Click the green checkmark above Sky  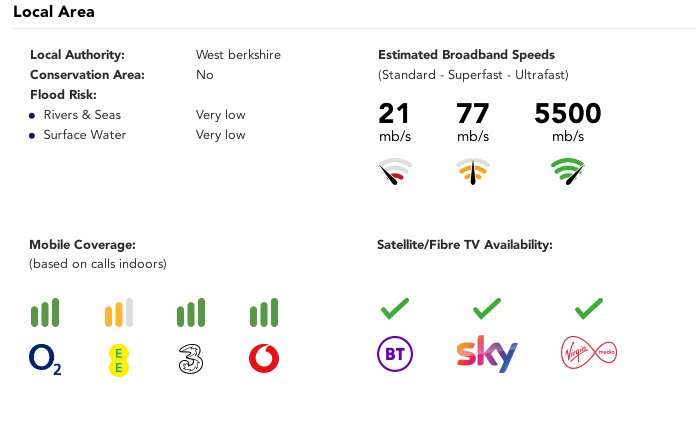click(x=487, y=309)
